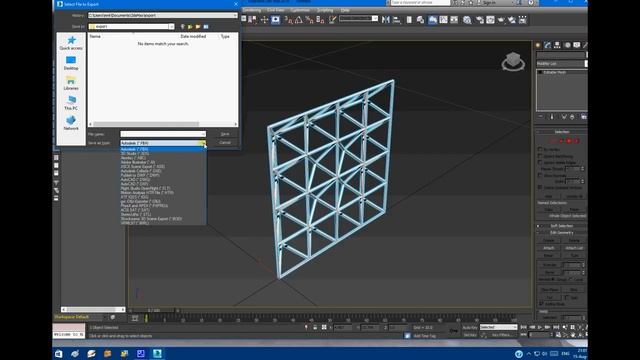640x360 pixels.
Task: Enable the Ignore Backfacing checkbox
Action: [540, 156]
